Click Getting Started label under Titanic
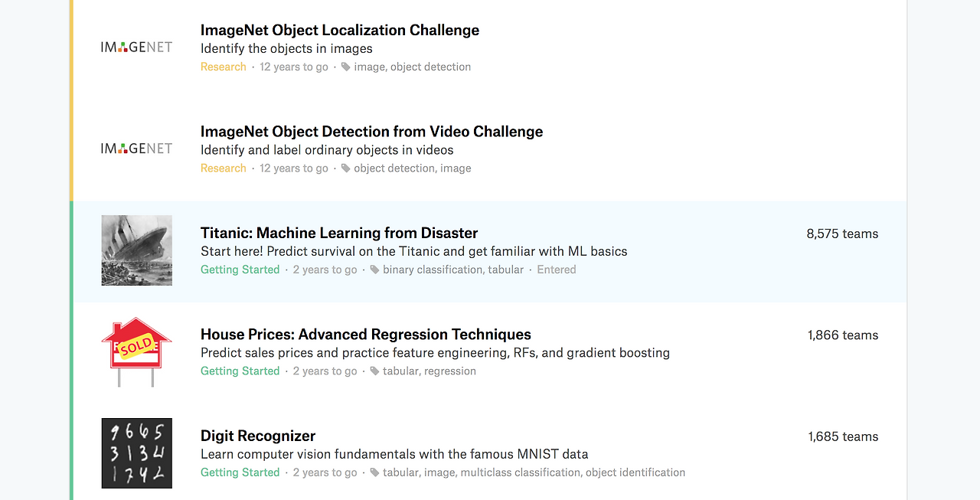 (240, 270)
